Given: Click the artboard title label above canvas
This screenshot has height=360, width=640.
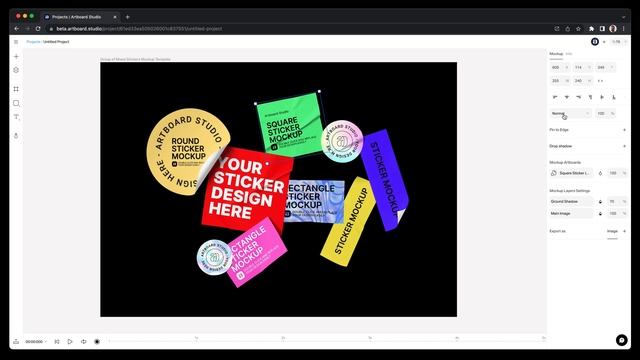Looking at the screenshot, I should tap(136, 59).
